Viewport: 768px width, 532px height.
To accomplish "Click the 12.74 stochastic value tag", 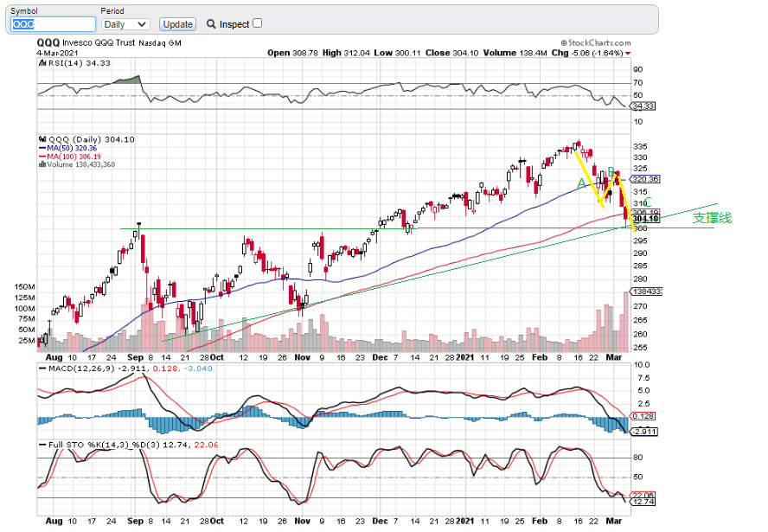I will [x=643, y=502].
